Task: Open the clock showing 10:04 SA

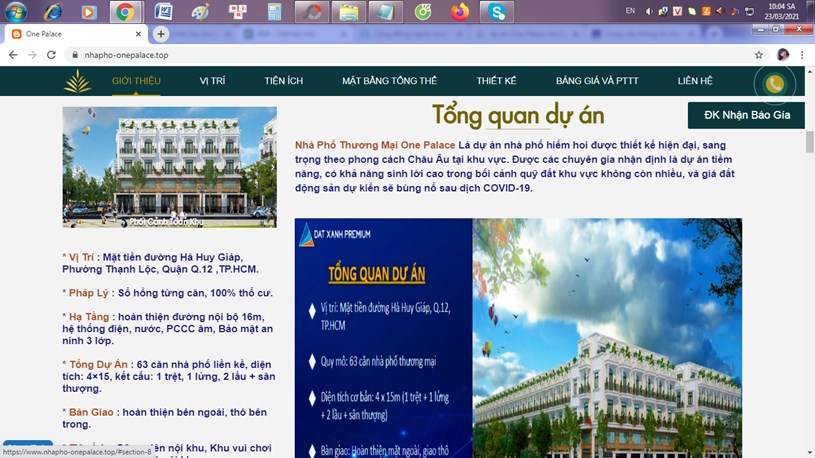Action: click(782, 11)
